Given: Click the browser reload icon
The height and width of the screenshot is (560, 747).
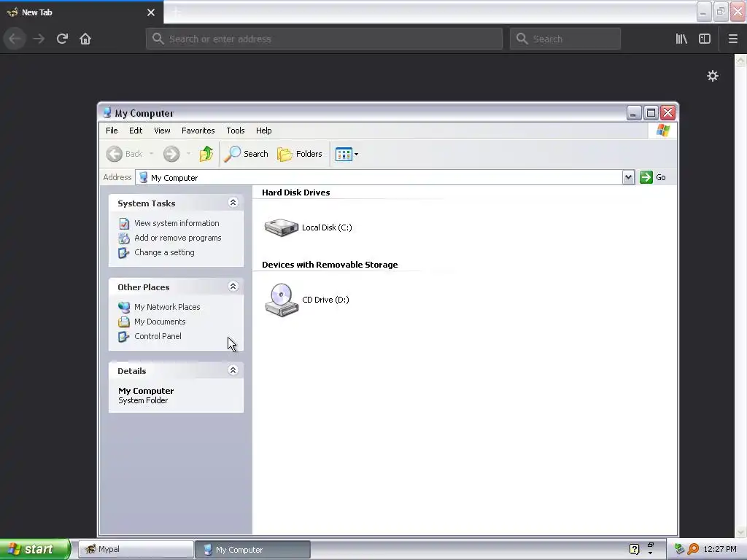Looking at the screenshot, I should pyautogui.click(x=62, y=39).
